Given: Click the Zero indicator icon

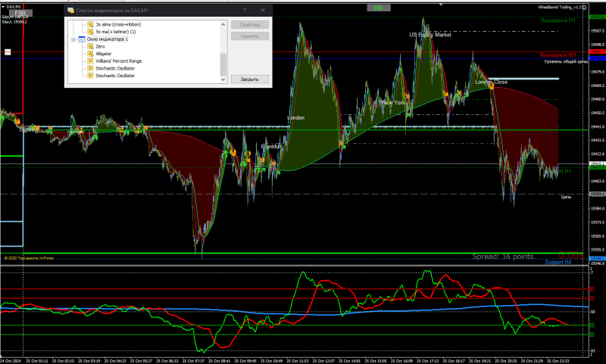Looking at the screenshot, I should pyautogui.click(x=90, y=47).
